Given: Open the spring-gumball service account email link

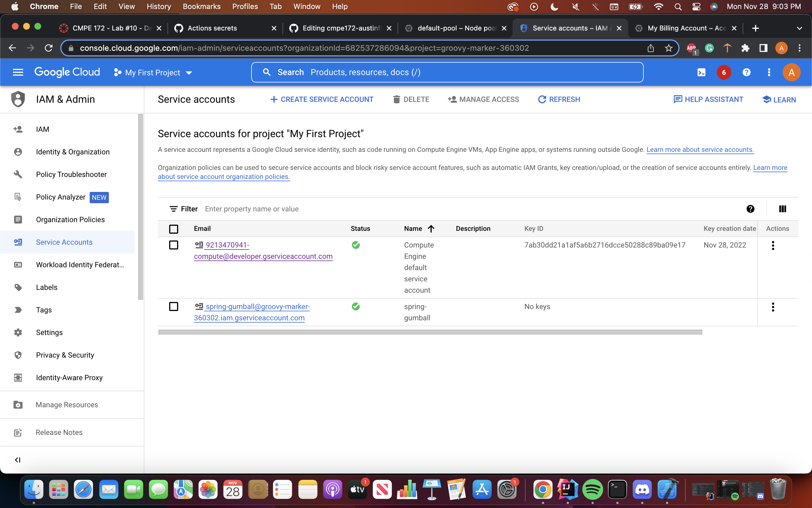Looking at the screenshot, I should pyautogui.click(x=252, y=312).
